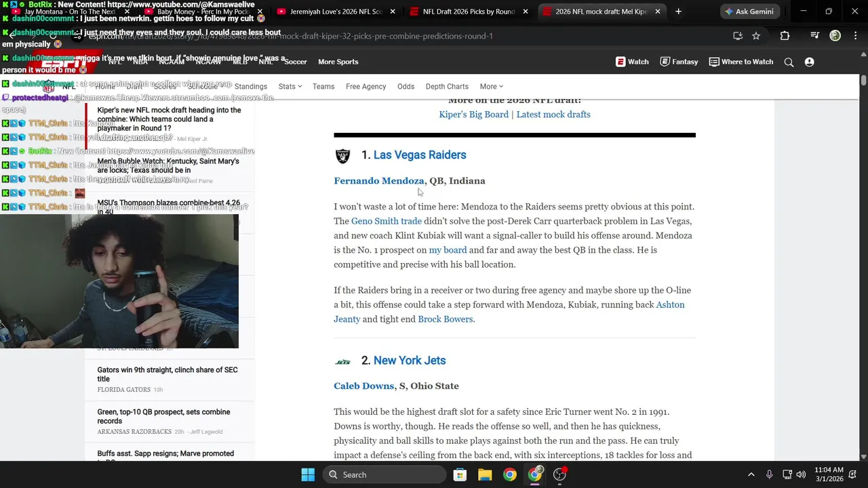The height and width of the screenshot is (488, 868).
Task: Open the clock and date in taskbar
Action: coord(827,474)
